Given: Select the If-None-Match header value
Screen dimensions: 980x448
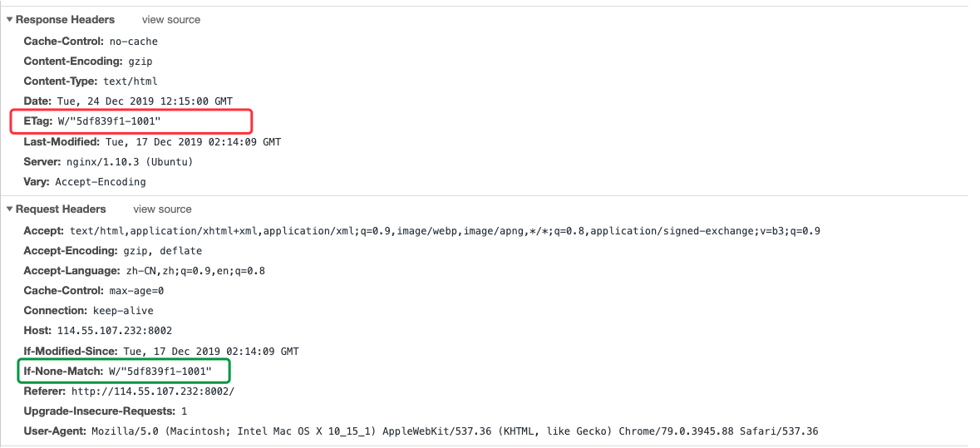Looking at the screenshot, I should 160,371.
